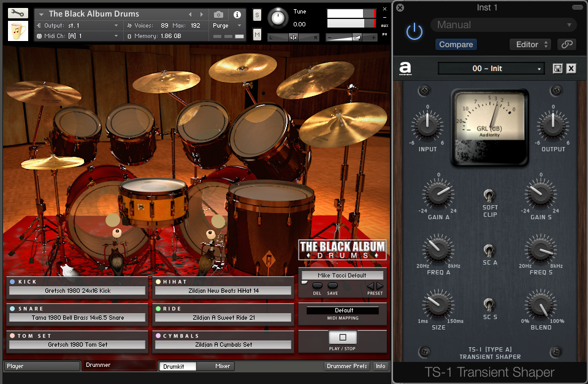Open the Midi Ch dropdown
588x384 pixels.
(77, 36)
